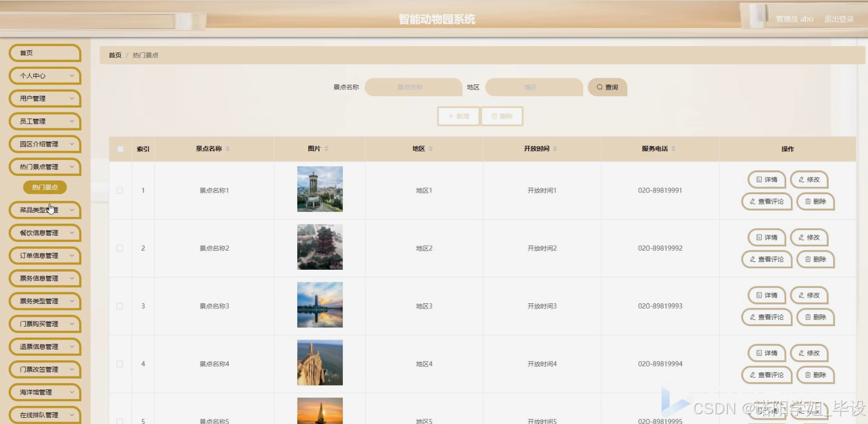Image resolution: width=868 pixels, height=424 pixels.
Task: Open the 门票购买管理 menu
Action: (45, 324)
